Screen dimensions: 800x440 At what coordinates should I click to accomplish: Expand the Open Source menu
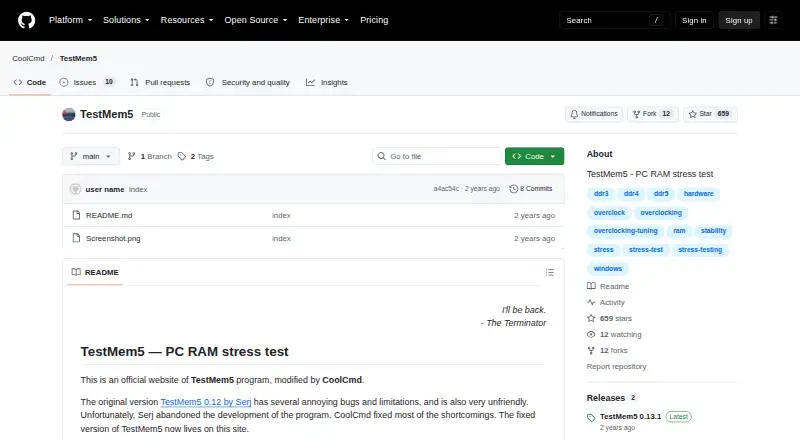coord(256,20)
